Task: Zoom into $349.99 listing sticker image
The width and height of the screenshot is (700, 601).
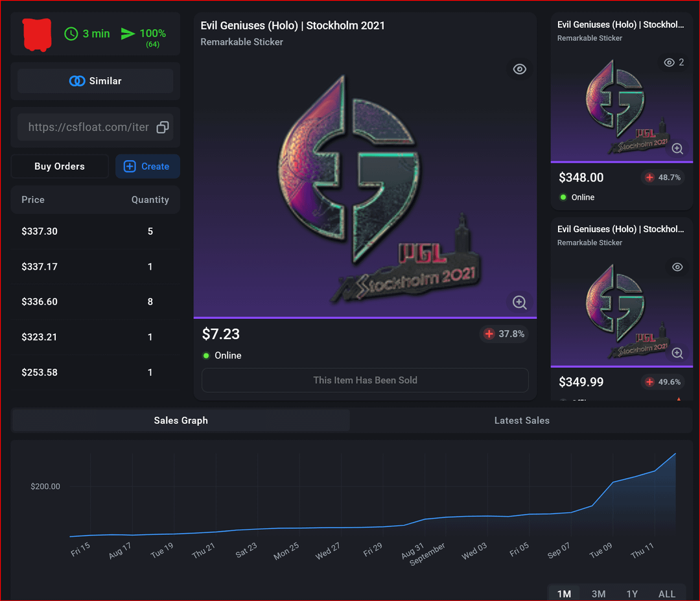Action: tap(677, 353)
